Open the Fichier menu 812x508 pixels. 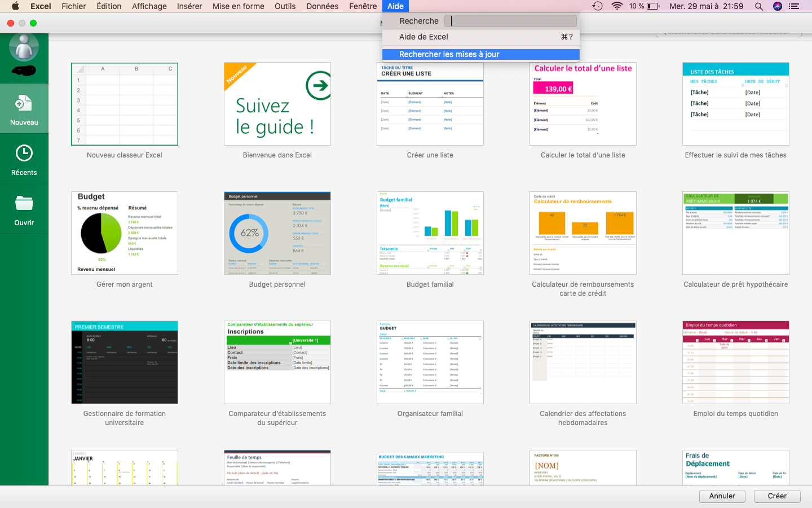(x=74, y=6)
